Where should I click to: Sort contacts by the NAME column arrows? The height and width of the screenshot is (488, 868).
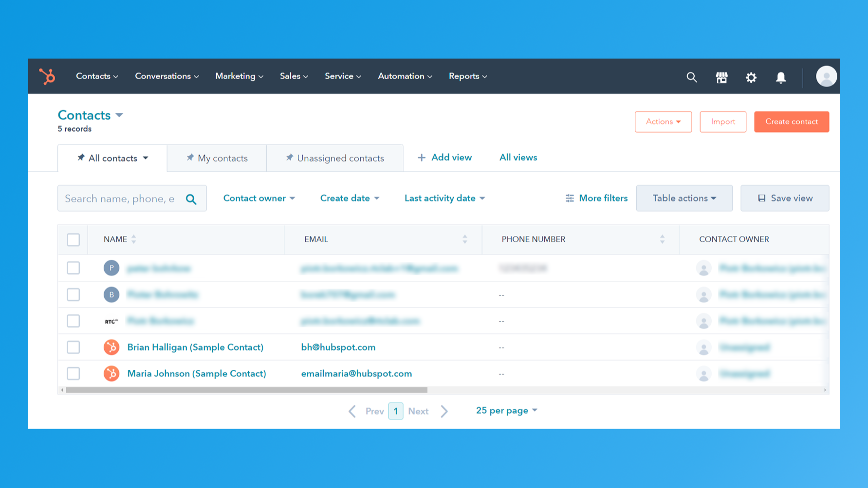(x=133, y=239)
